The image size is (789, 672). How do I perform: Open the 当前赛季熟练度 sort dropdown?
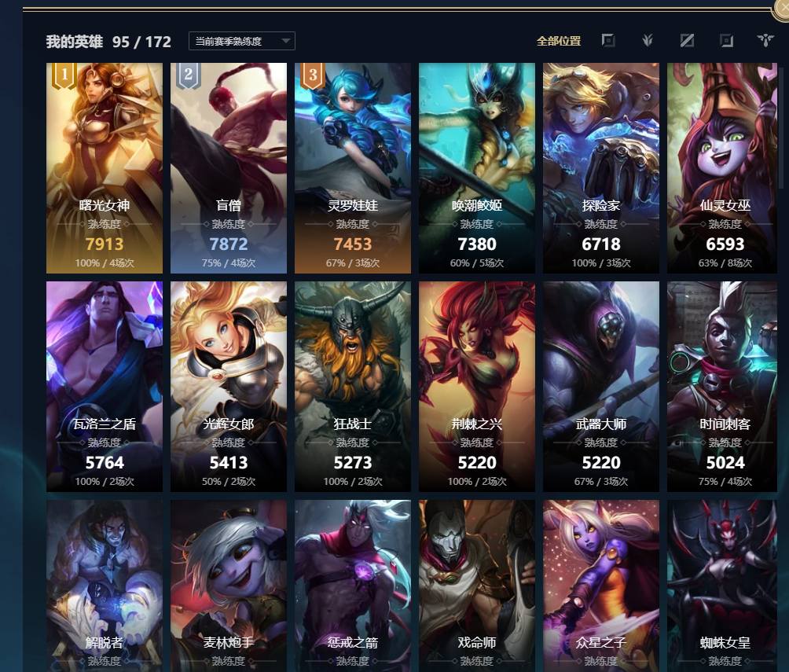point(241,42)
